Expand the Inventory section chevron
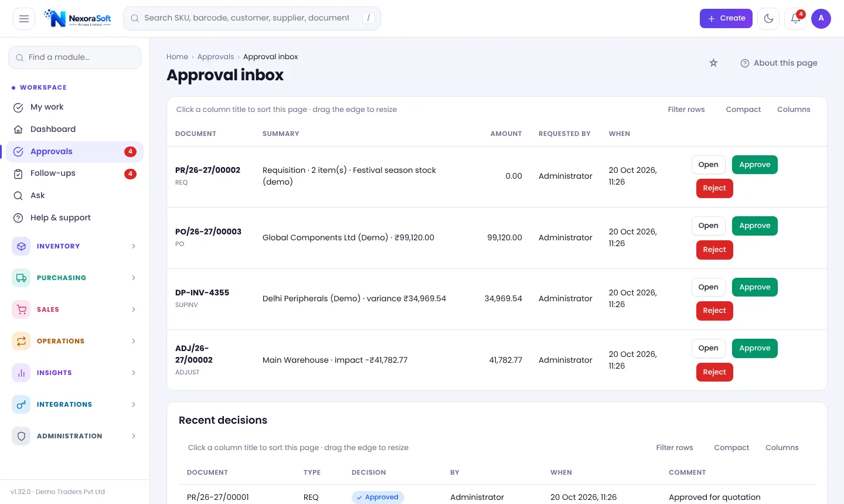Image resolution: width=844 pixels, height=504 pixels. (x=134, y=246)
